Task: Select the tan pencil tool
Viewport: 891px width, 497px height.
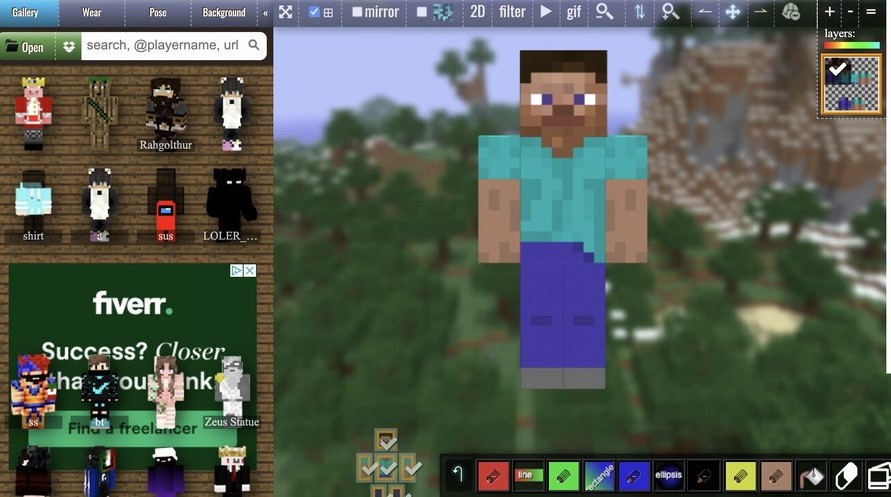Action: coord(776,475)
